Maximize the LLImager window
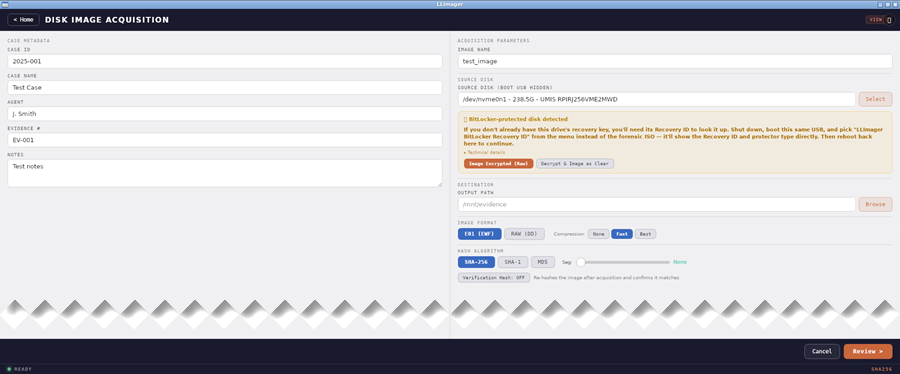 (x=887, y=4)
